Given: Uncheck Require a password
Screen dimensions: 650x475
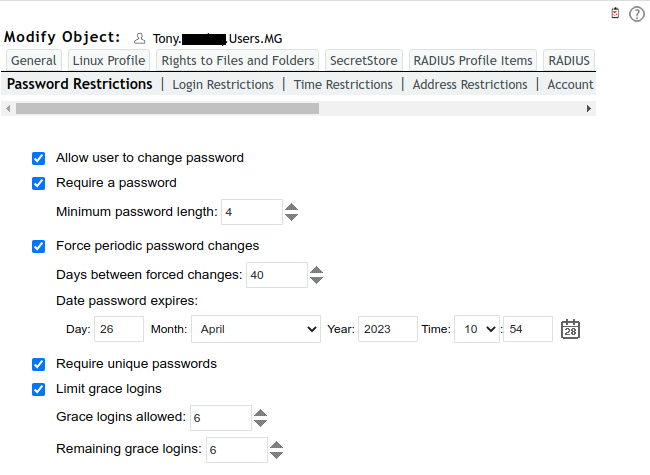Looking at the screenshot, I should tap(39, 183).
